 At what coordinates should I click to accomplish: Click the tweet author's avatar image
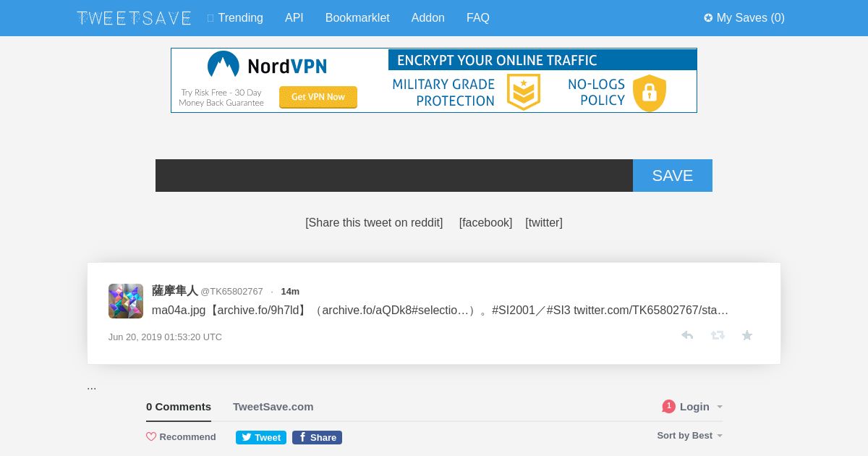pos(126,301)
